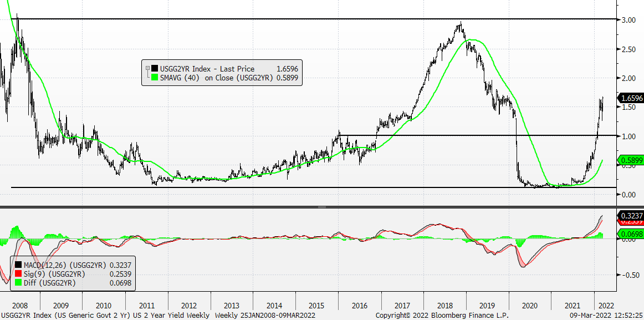Click the 2012 year label
Screen dimensions: 644x320
[189, 306]
